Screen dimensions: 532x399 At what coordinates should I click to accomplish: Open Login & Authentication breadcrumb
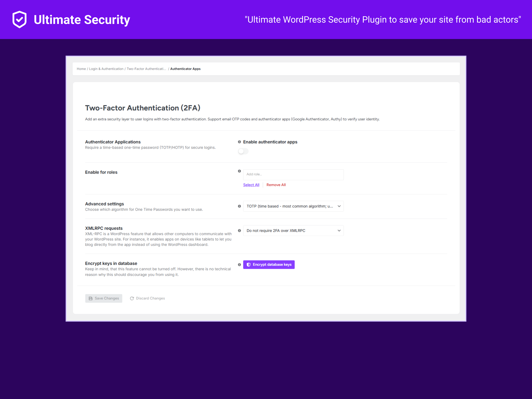106,69
